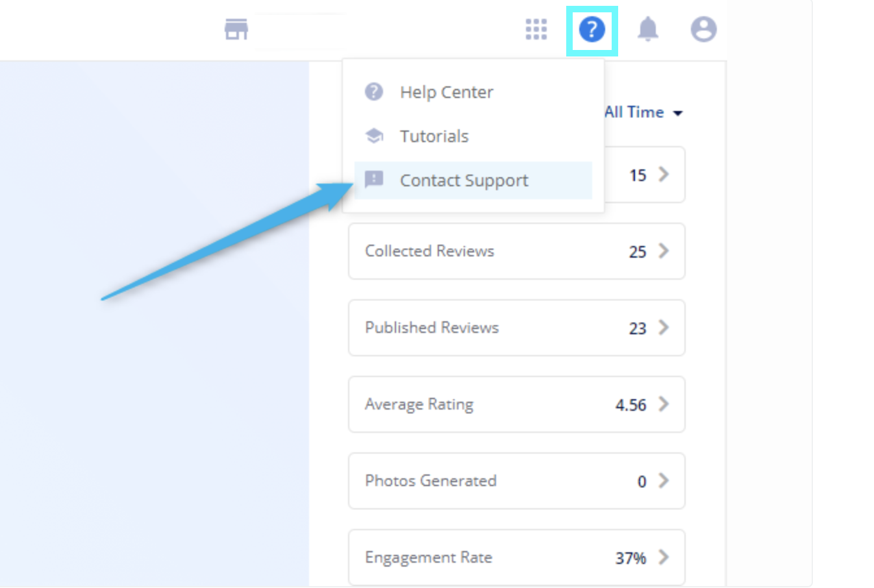Click the Tutorials graduation cap icon
This screenshot has height=588, width=874.
click(374, 136)
